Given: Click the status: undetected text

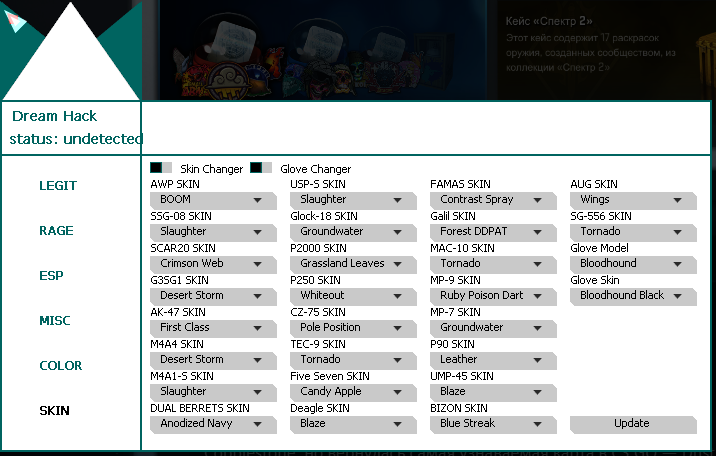Looking at the screenshot, I should [76, 139].
